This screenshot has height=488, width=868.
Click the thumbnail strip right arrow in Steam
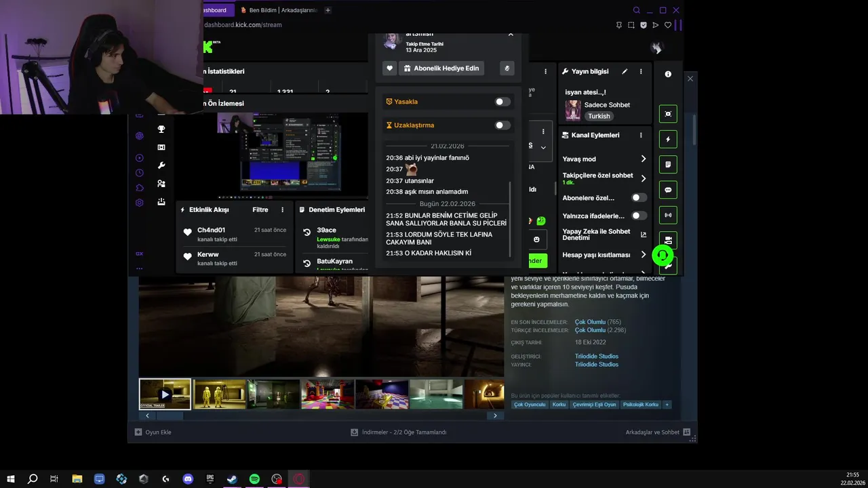[495, 415]
